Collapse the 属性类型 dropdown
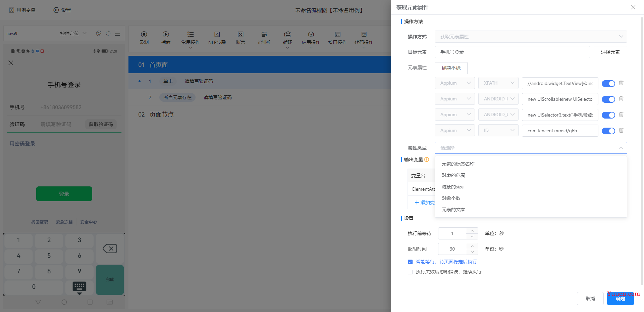644x312 pixels. click(x=531, y=148)
